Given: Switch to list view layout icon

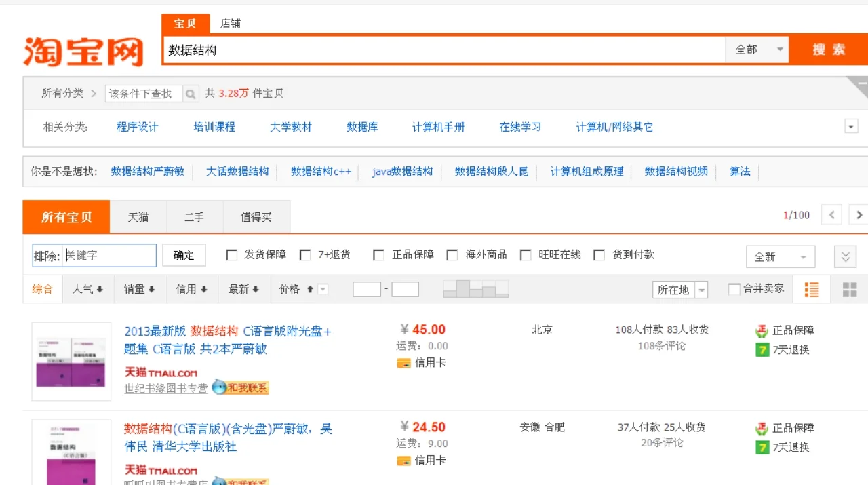Looking at the screenshot, I should point(812,290).
